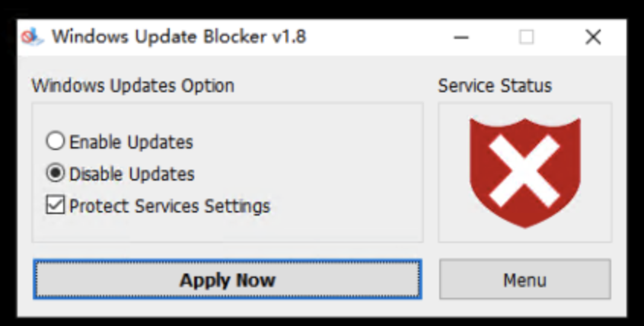
Task: Toggle the Protect Services Settings checkbox
Action: (55, 205)
